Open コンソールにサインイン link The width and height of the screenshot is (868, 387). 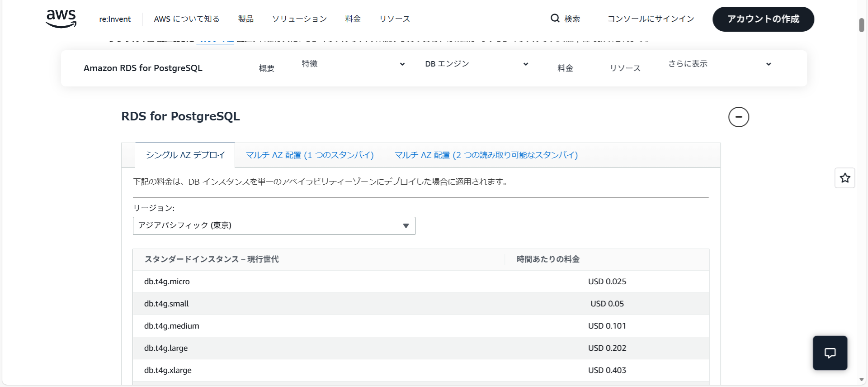pyautogui.click(x=651, y=19)
